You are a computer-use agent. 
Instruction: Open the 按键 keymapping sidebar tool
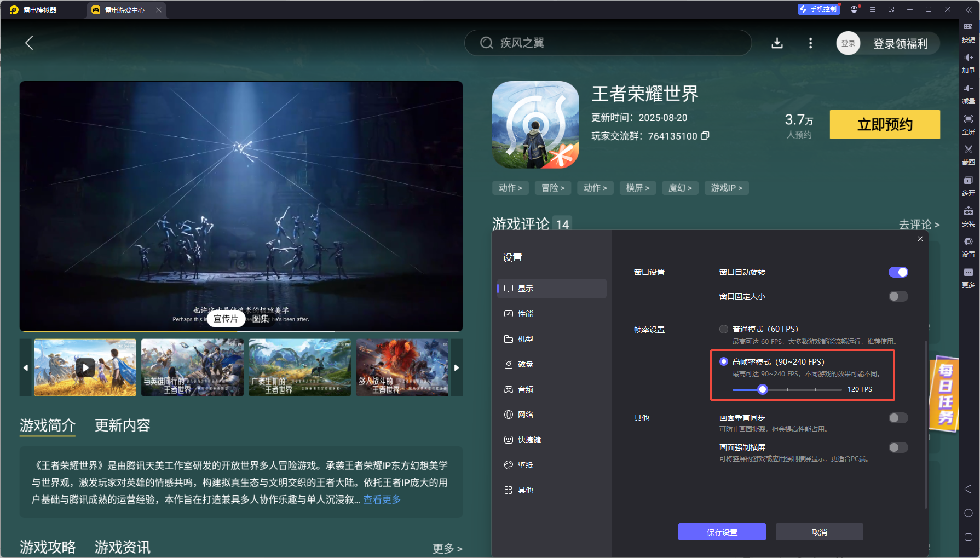coord(968,33)
